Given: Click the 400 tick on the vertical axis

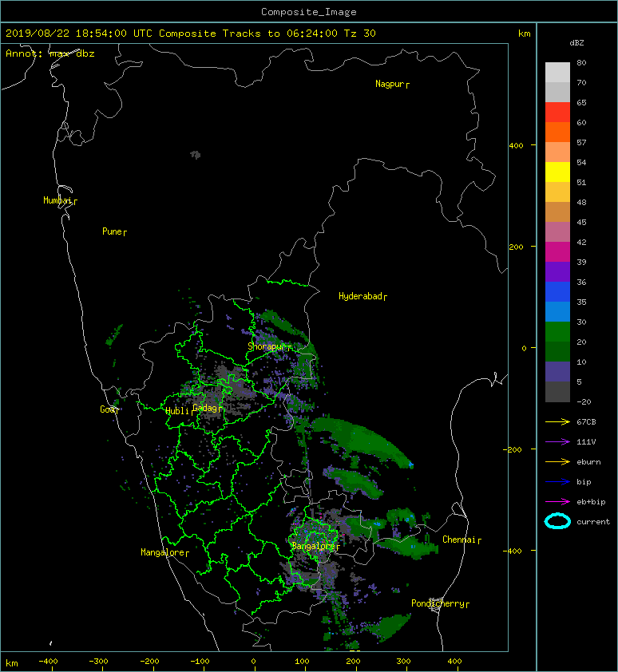Looking at the screenshot, I should pyautogui.click(x=517, y=146).
